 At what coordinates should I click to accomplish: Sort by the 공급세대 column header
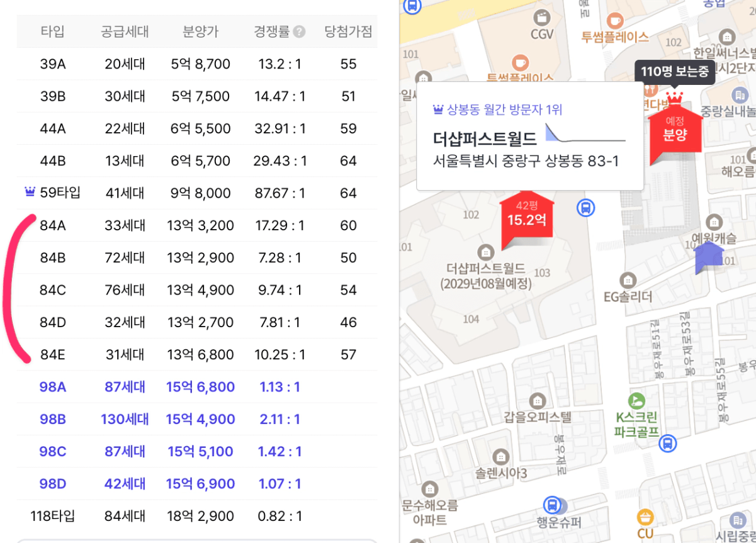tap(125, 31)
